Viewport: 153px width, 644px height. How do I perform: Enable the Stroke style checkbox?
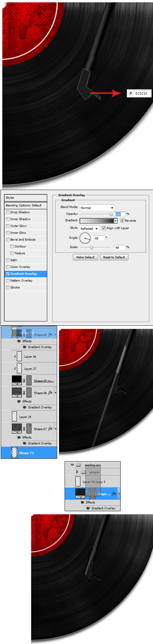tap(7, 287)
